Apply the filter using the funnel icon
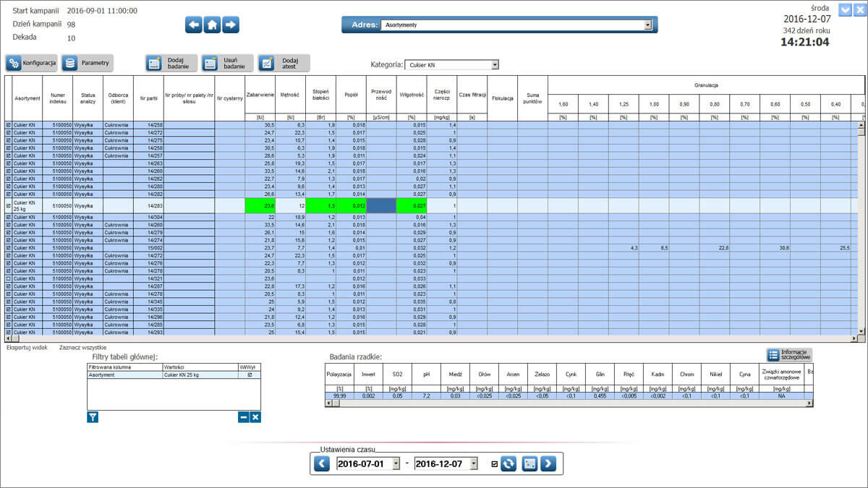This screenshot has width=868, height=488. 93,416
